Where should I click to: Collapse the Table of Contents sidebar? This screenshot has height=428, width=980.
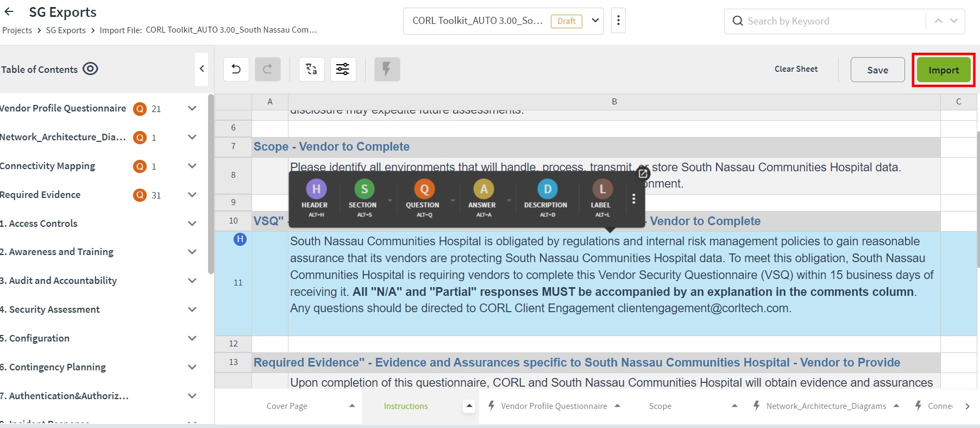(x=202, y=69)
